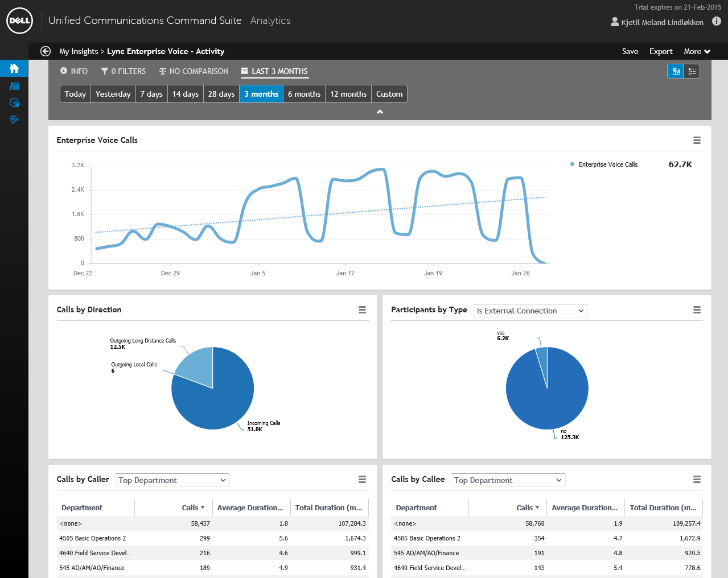
Task: Click Enterprise Voice Calls legend dot
Action: [572, 164]
